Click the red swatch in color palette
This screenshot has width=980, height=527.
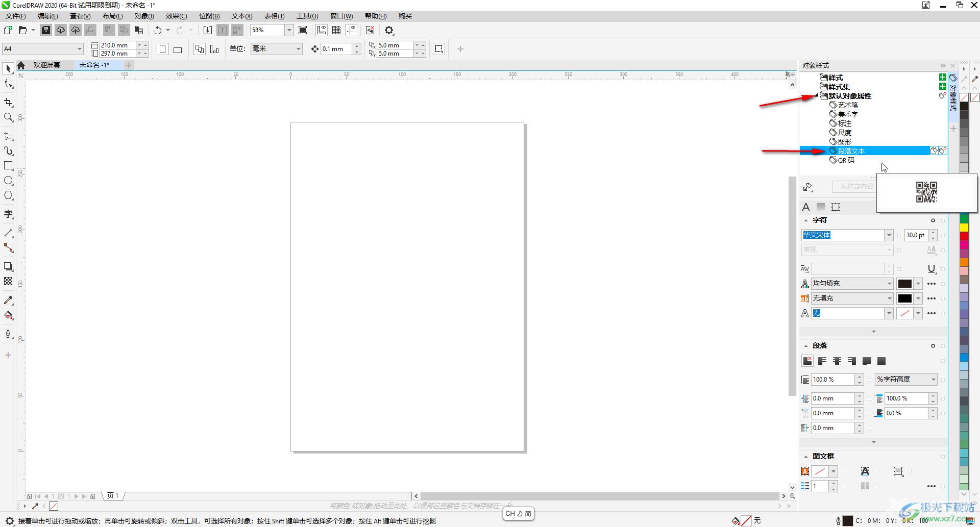tap(964, 236)
